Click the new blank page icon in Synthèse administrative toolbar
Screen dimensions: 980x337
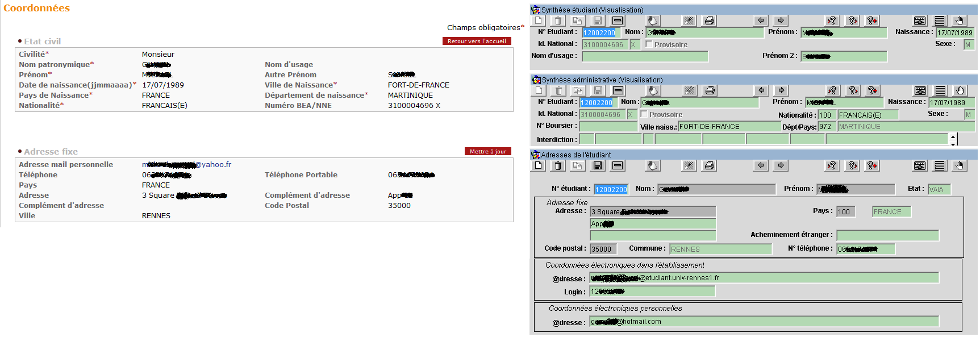coord(539,90)
